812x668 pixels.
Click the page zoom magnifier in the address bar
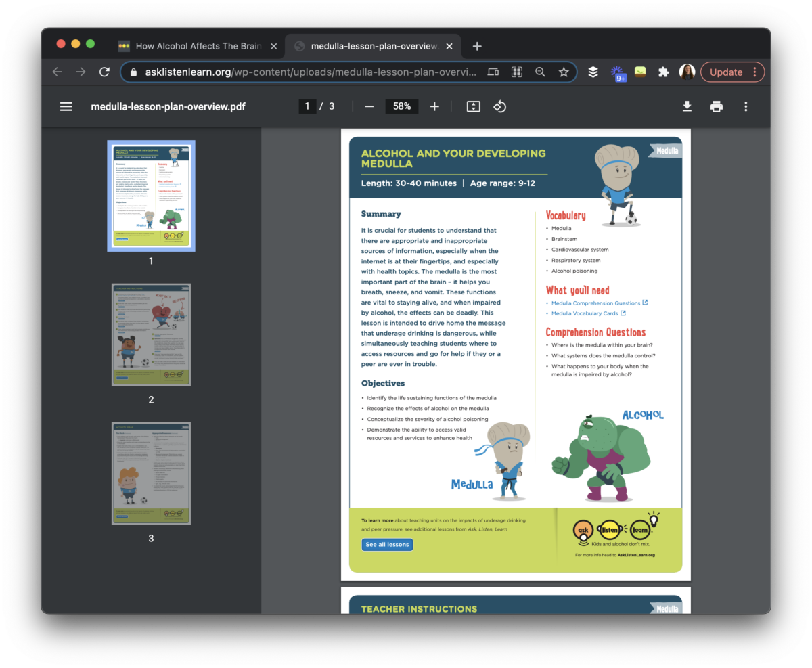tap(540, 72)
